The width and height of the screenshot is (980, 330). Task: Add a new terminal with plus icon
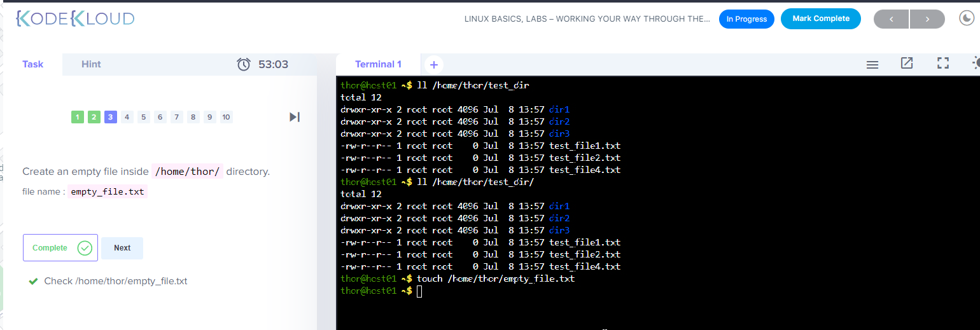click(x=433, y=64)
